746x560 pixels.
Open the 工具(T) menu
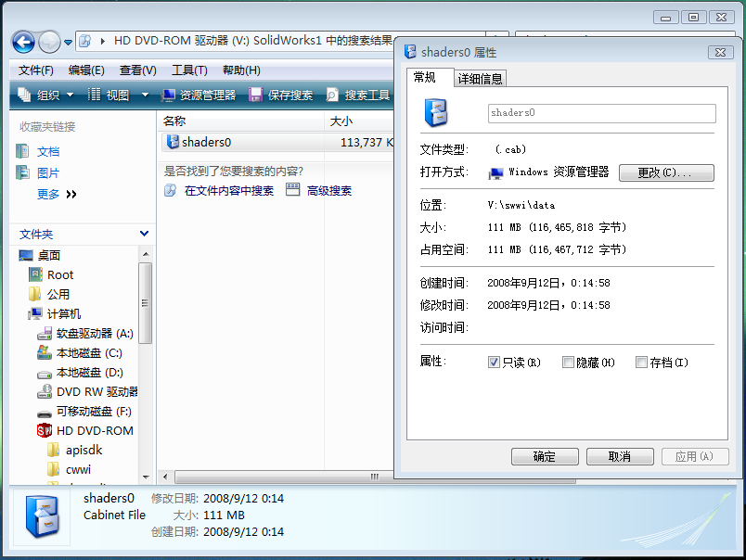189,70
